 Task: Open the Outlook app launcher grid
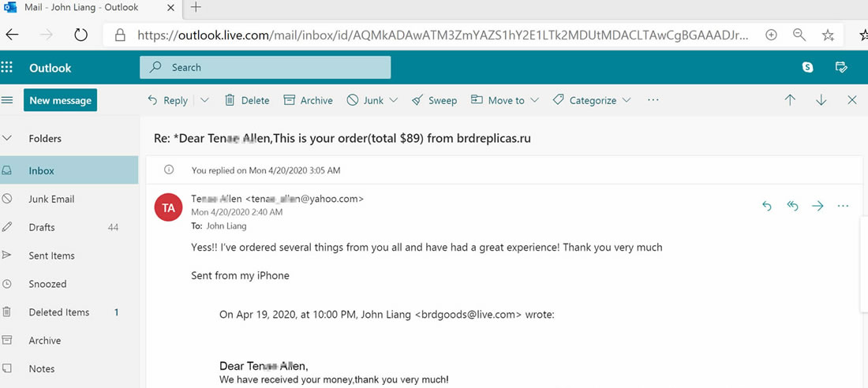click(x=7, y=68)
